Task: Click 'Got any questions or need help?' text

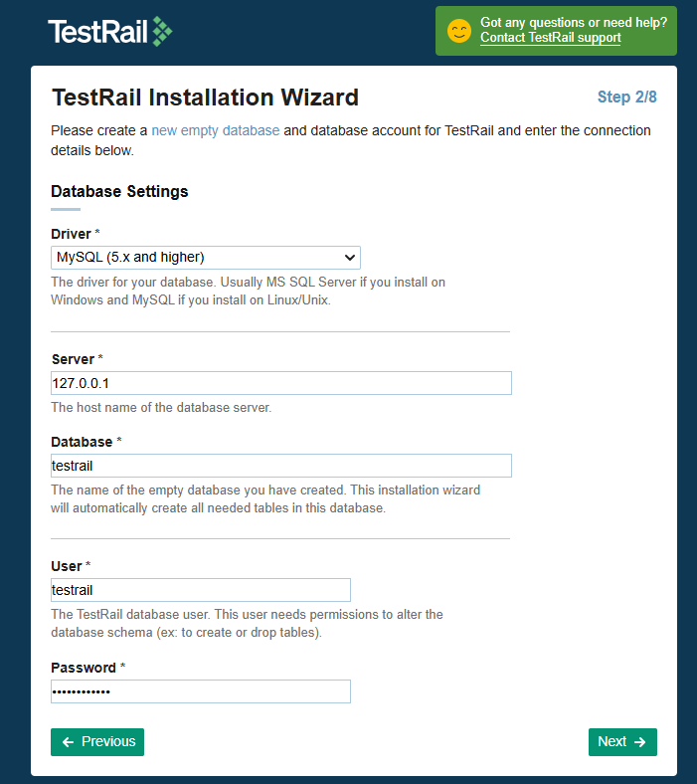Action: click(573, 22)
